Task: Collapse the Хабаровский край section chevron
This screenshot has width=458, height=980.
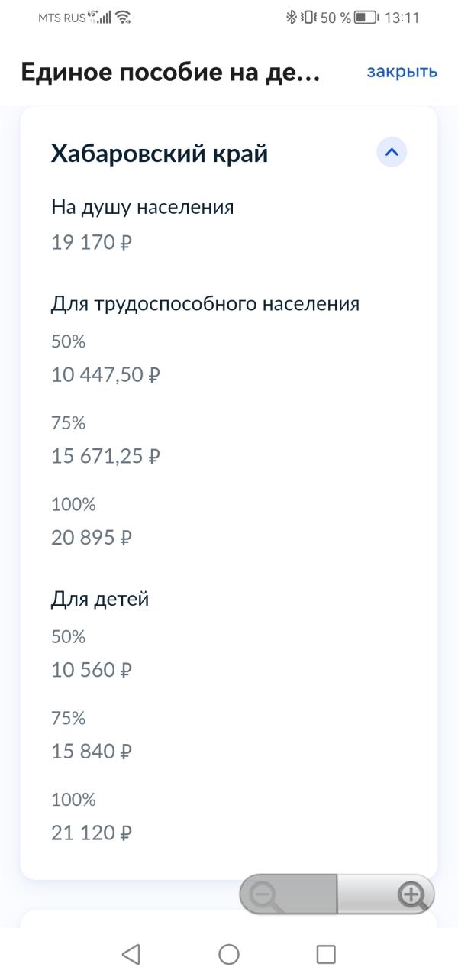Action: coord(392,153)
